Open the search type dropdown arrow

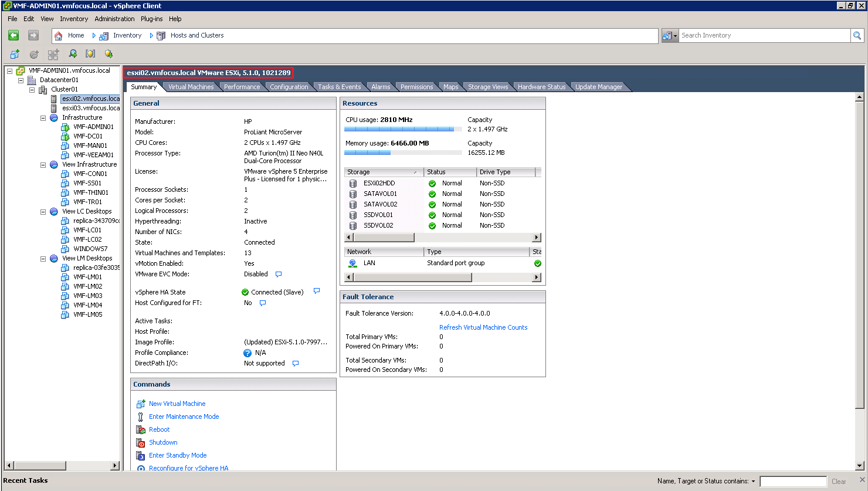click(x=675, y=36)
